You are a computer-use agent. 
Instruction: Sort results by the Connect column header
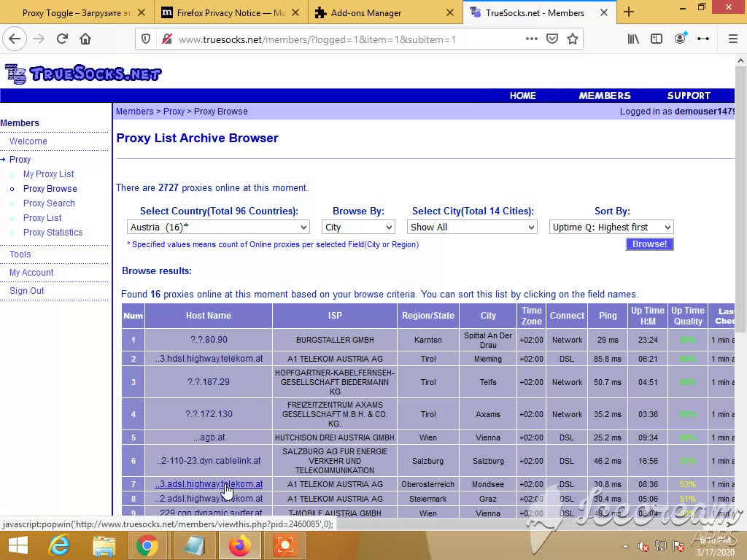(567, 316)
